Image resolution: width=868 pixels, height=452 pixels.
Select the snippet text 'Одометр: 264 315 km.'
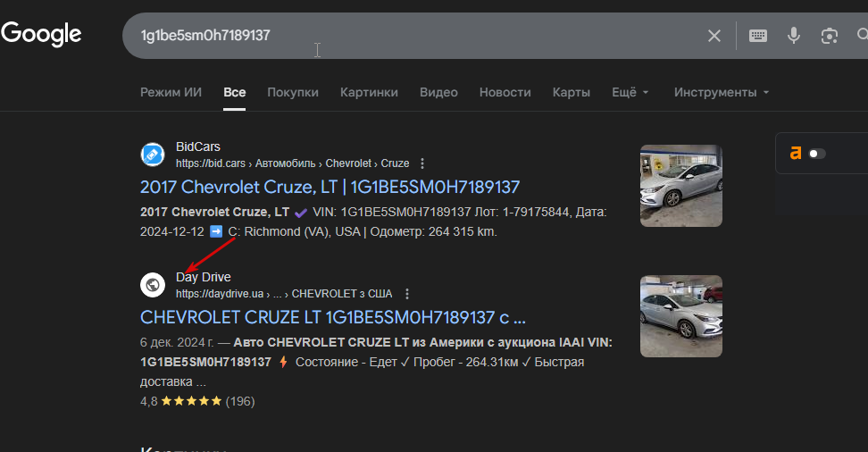pos(433,231)
